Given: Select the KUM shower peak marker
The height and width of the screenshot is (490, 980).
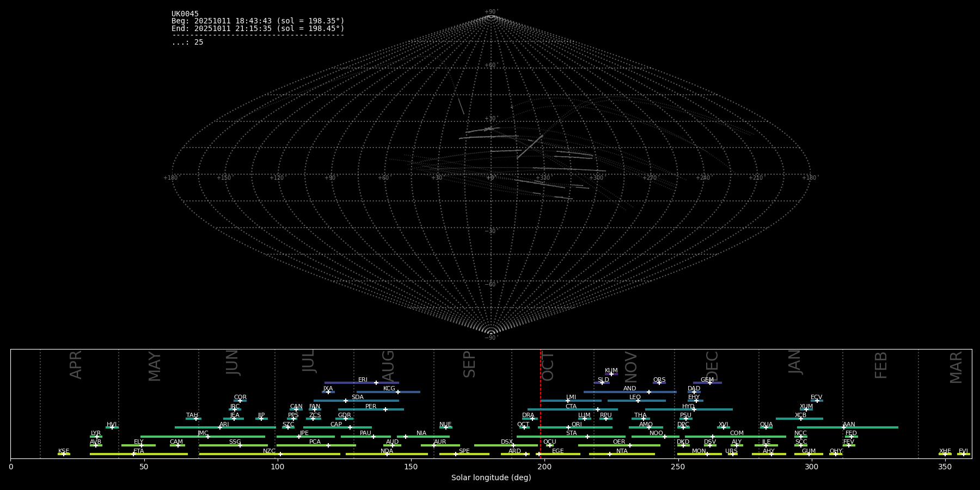Looking at the screenshot, I should (611, 374).
